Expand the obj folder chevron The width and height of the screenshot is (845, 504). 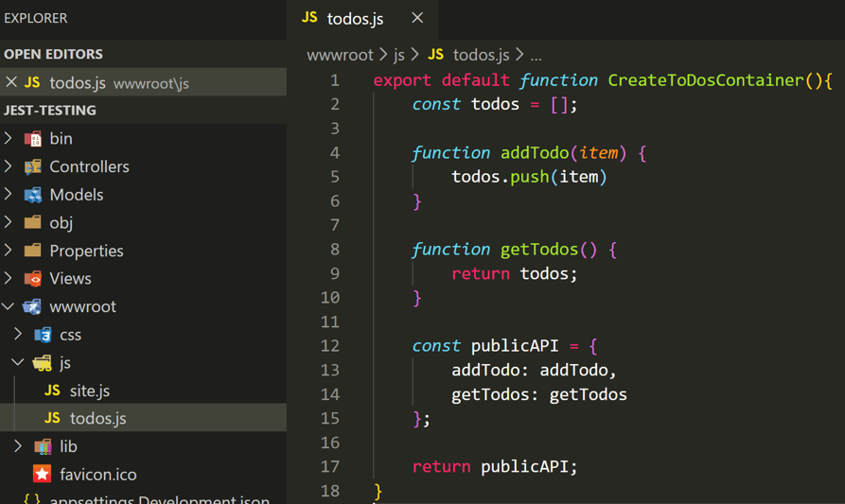click(9, 222)
